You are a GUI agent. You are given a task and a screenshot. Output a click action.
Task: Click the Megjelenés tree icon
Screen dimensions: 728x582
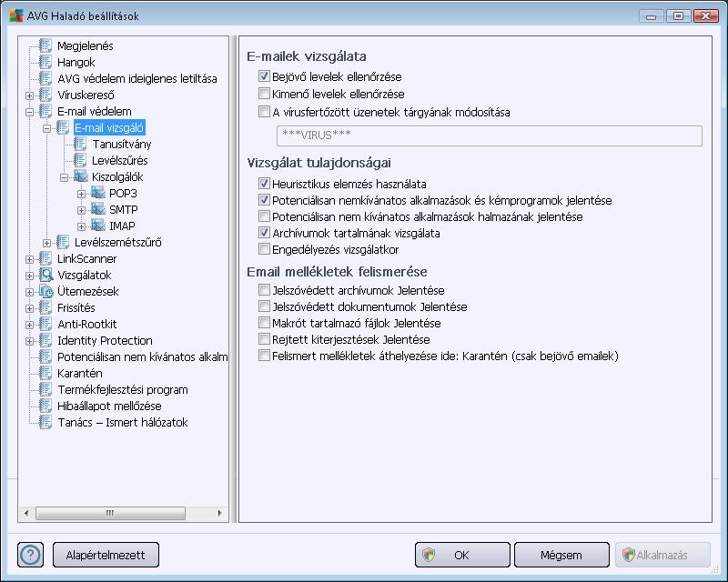pyautogui.click(x=45, y=45)
